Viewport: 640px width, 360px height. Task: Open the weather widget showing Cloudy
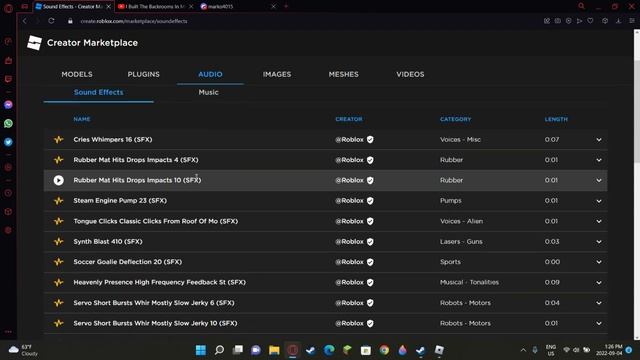tap(23, 350)
